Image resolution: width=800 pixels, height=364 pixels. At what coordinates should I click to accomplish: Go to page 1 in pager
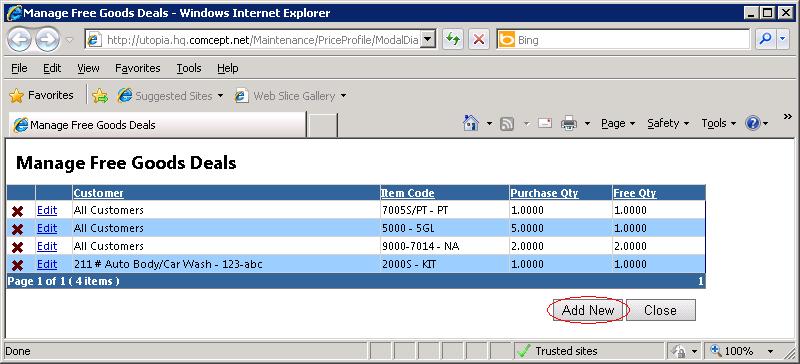pos(701,281)
